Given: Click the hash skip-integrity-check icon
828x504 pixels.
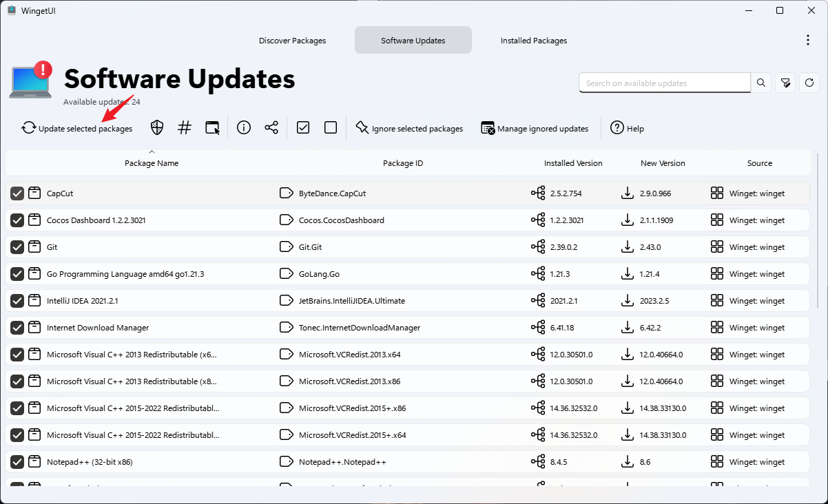Looking at the screenshot, I should [x=185, y=128].
